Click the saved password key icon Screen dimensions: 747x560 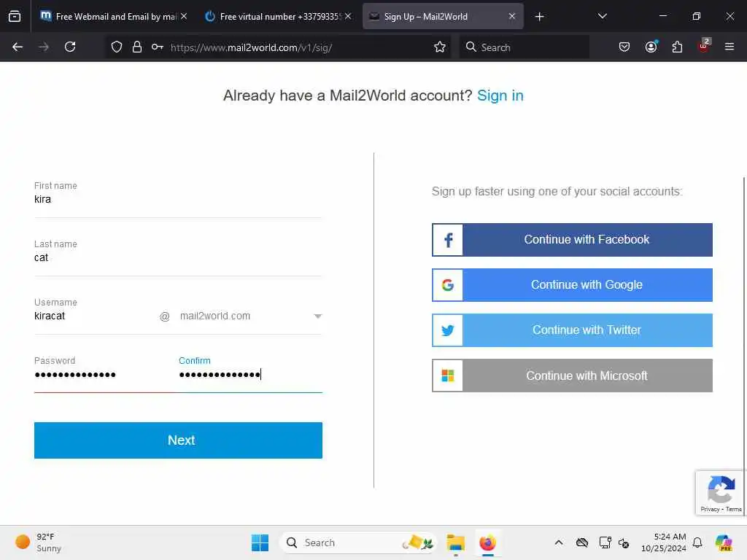(158, 47)
